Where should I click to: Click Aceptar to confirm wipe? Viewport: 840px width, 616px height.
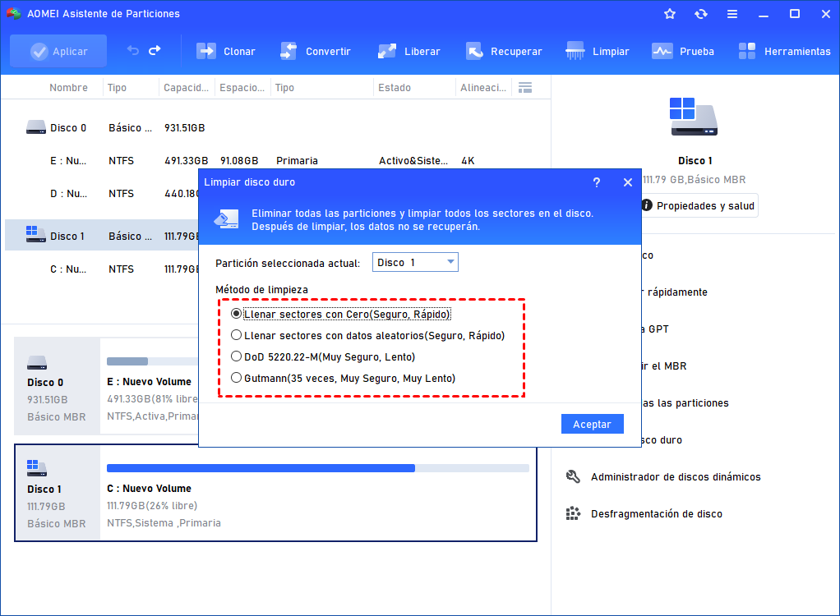click(x=592, y=424)
